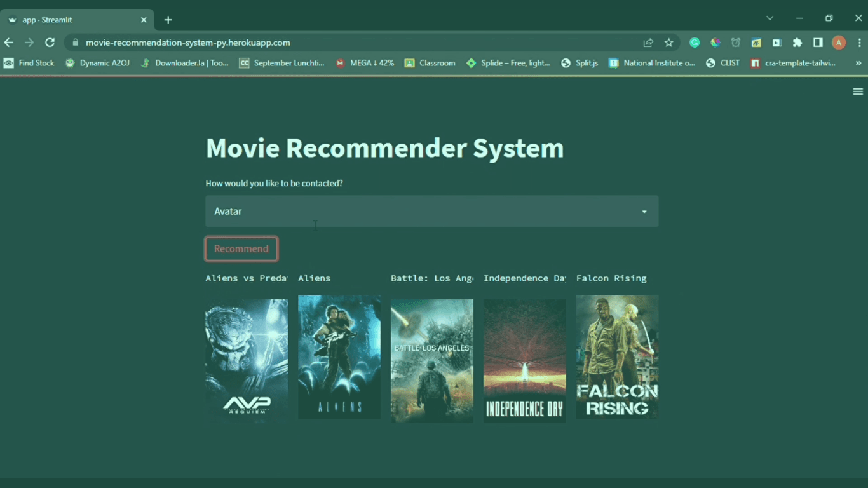
Task: Click the browser forward arrow
Action: tap(29, 43)
